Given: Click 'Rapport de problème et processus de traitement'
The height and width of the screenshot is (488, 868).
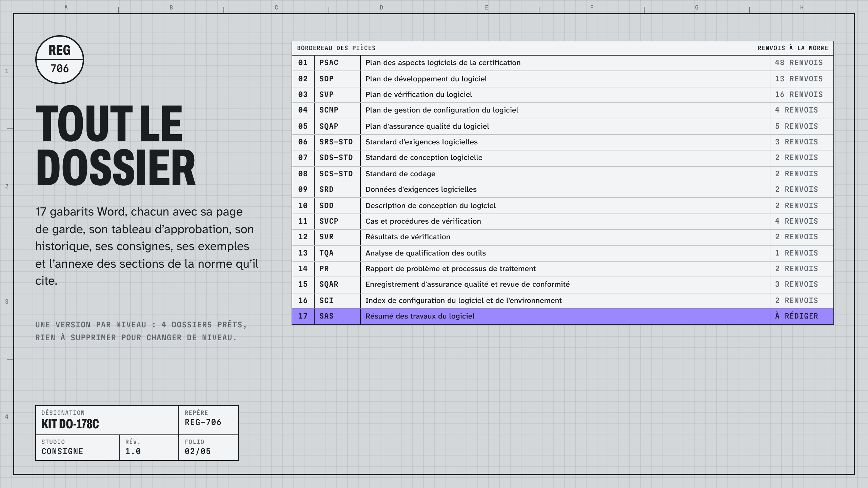Looking at the screenshot, I should point(450,269).
